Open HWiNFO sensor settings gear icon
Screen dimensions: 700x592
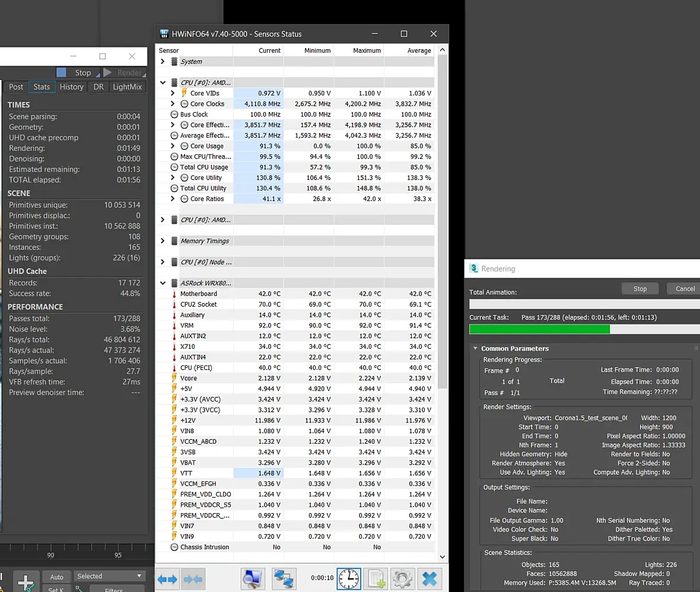[403, 579]
